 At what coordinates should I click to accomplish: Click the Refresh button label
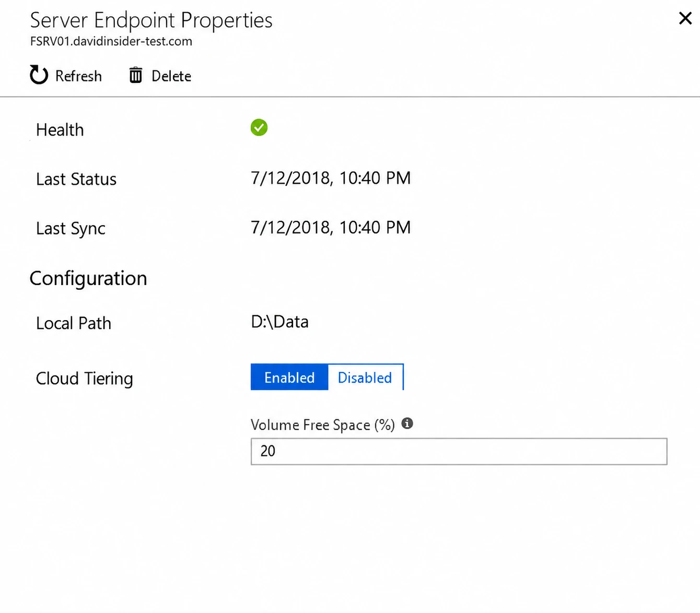pos(78,76)
